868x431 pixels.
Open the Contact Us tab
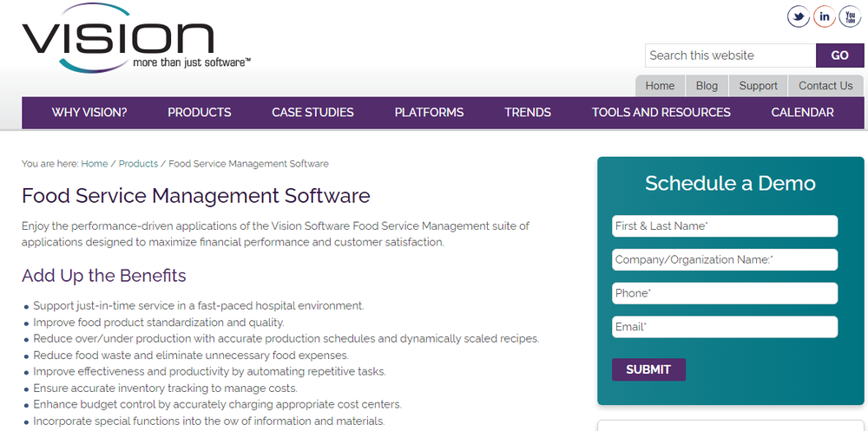click(825, 86)
